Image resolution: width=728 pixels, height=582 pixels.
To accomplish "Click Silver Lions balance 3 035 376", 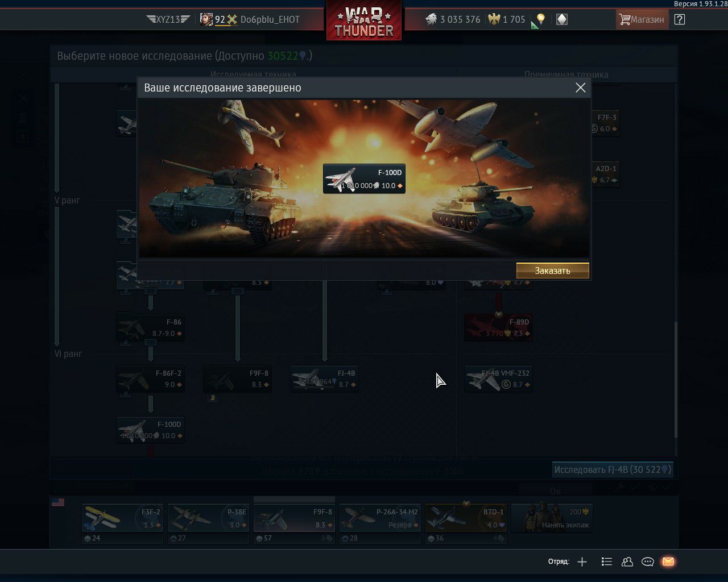I will pos(453,19).
